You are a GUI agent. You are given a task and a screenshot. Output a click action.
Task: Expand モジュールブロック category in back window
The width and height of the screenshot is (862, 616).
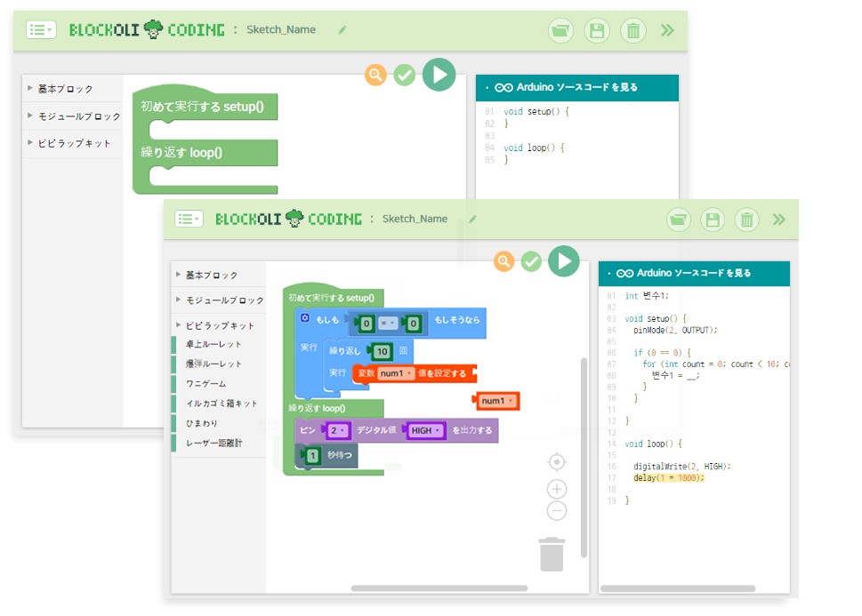[x=73, y=116]
